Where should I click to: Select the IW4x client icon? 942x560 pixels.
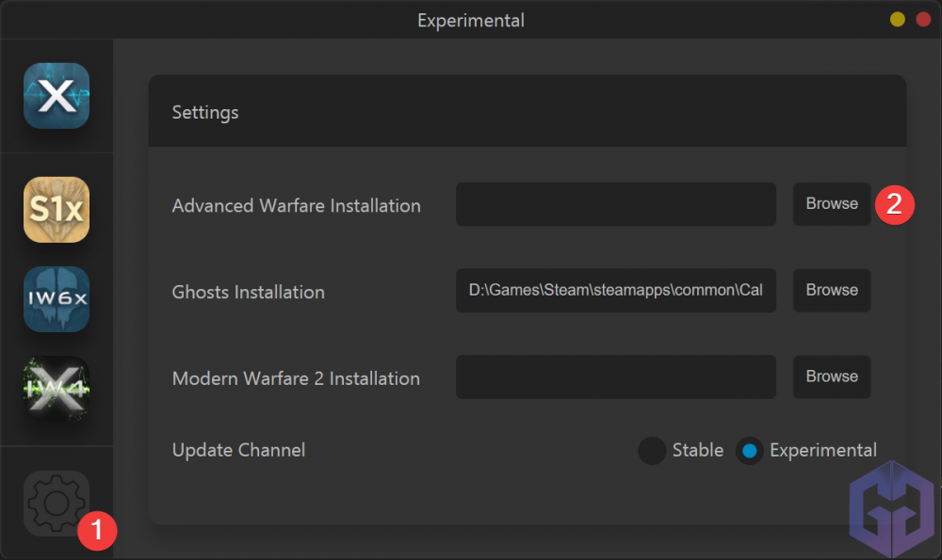click(x=57, y=388)
